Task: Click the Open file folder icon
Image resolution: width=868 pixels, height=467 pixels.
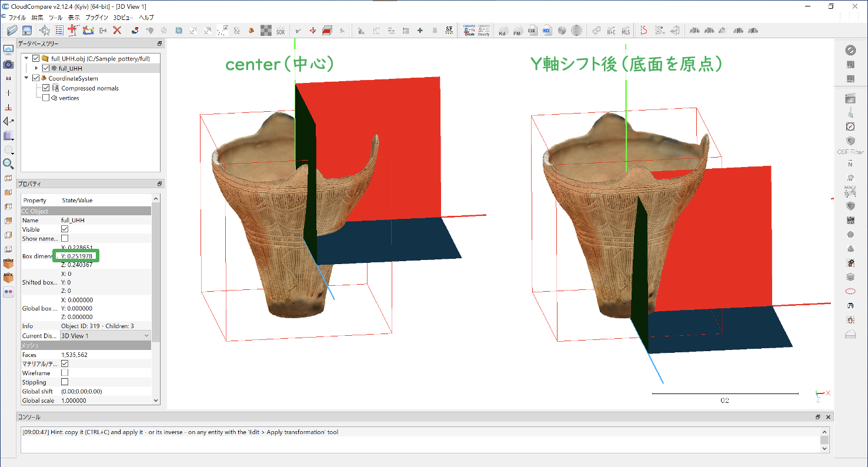Action: tap(12, 30)
